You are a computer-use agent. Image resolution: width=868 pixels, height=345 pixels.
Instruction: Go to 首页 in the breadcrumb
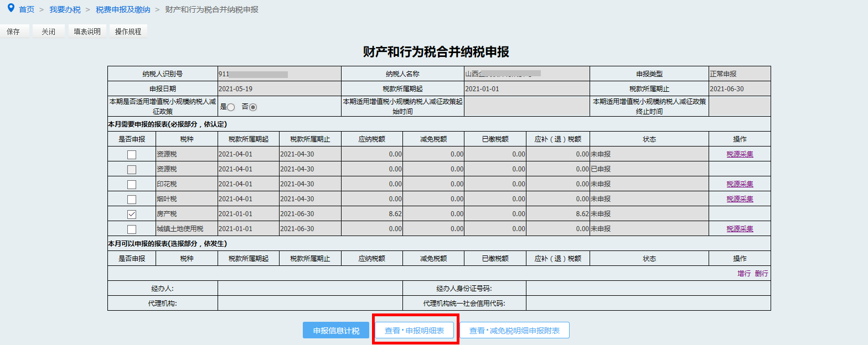tap(27, 10)
